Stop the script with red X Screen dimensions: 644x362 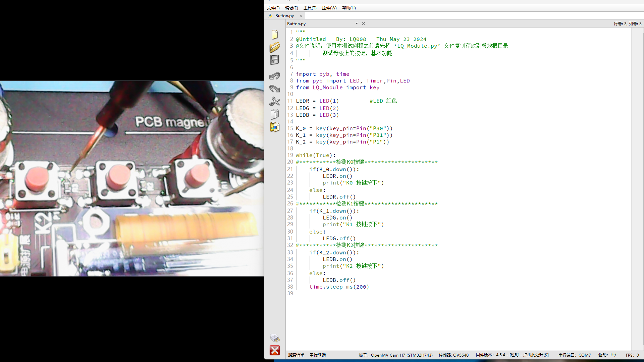(x=275, y=350)
